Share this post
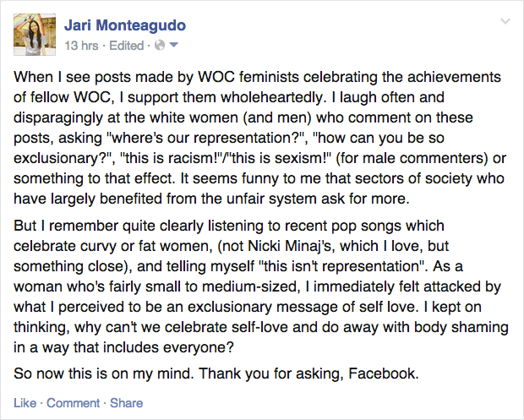Image resolution: width=524 pixels, height=420 pixels. 127,403
